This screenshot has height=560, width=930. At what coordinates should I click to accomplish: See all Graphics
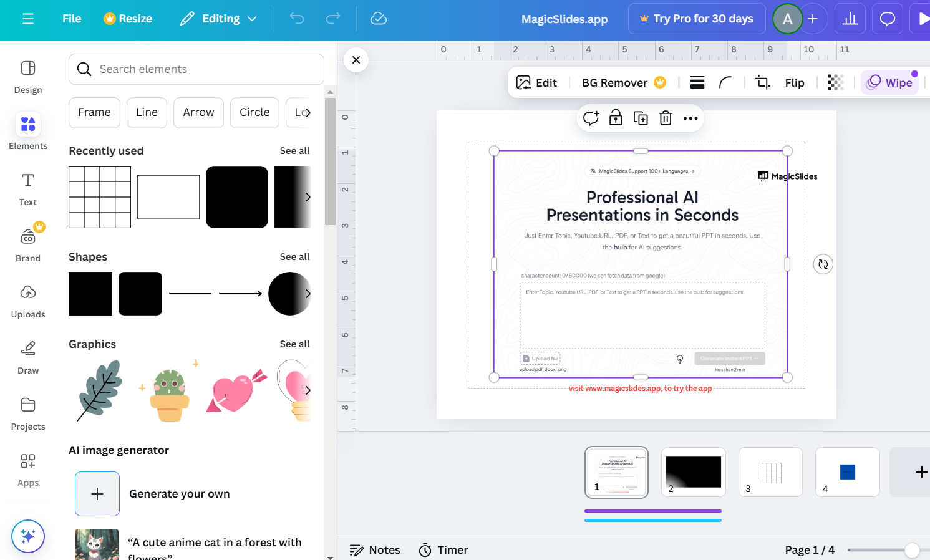(294, 344)
